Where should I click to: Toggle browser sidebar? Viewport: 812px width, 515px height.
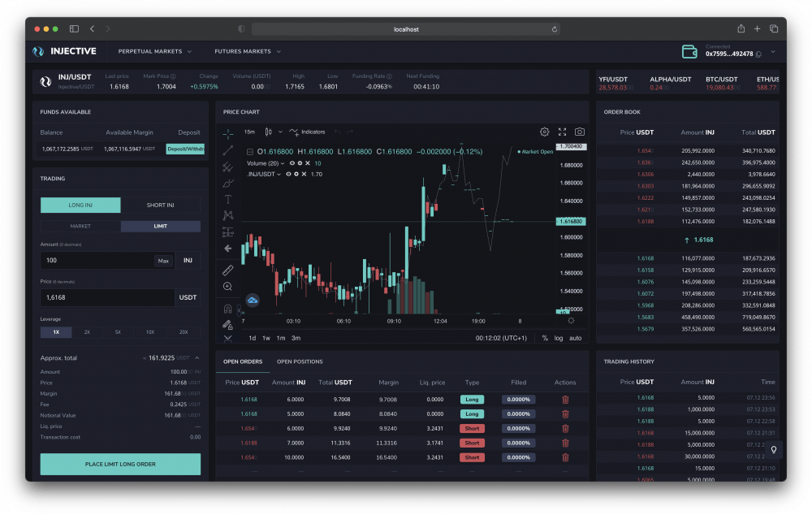pos(74,29)
